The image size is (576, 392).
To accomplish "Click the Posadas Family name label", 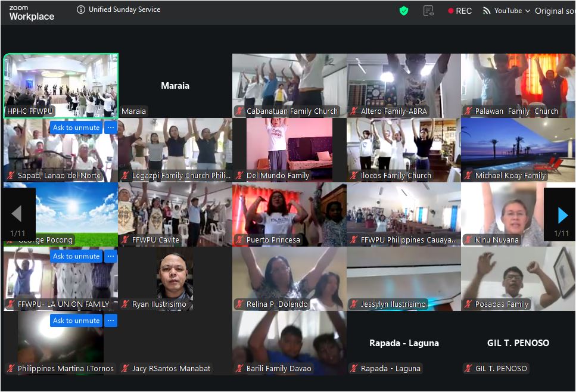I will coord(502,304).
